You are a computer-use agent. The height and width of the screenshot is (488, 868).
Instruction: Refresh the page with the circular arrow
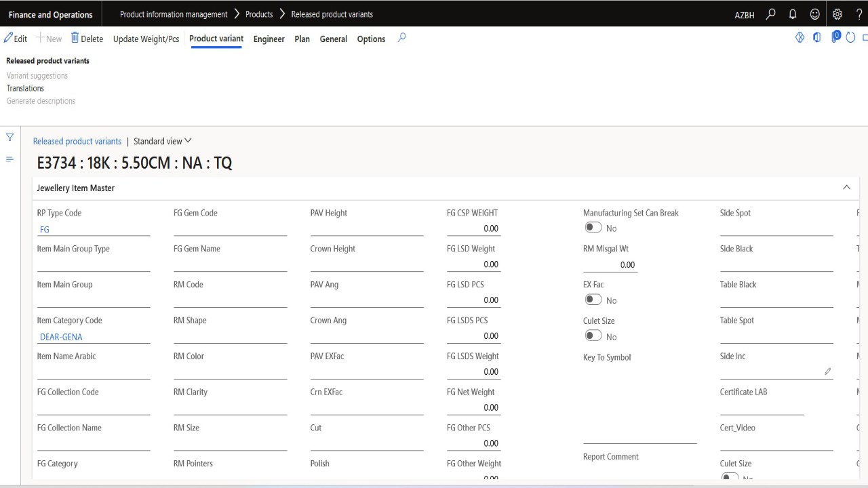[x=852, y=38]
